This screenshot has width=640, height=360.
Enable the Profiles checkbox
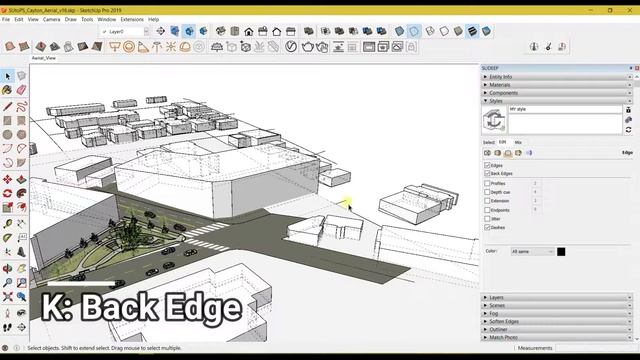[487, 183]
